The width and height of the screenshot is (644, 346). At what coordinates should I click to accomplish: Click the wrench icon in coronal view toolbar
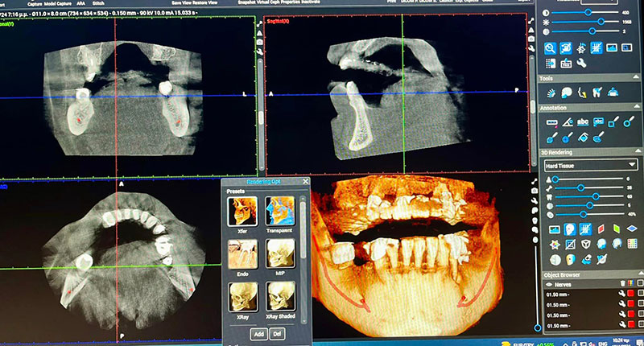tap(259, 51)
